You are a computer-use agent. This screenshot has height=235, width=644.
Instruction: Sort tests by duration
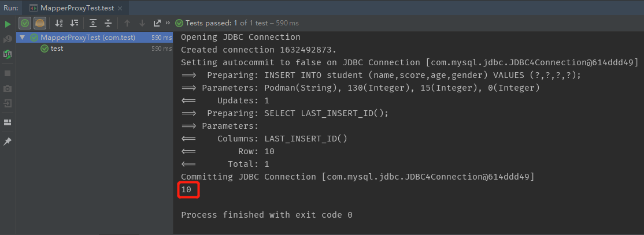[x=75, y=23]
